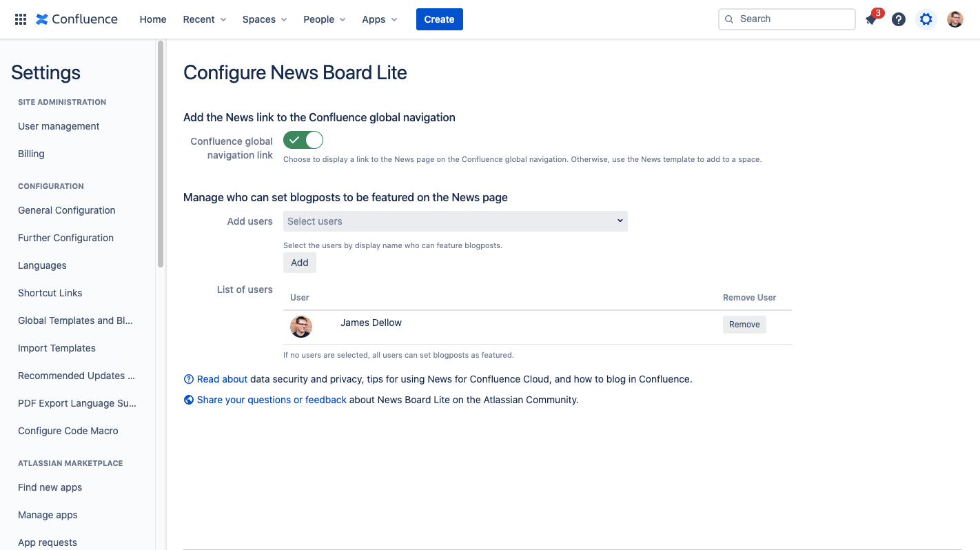Viewport: 980px width, 550px height.
Task: Open App requests
Action: (x=48, y=542)
